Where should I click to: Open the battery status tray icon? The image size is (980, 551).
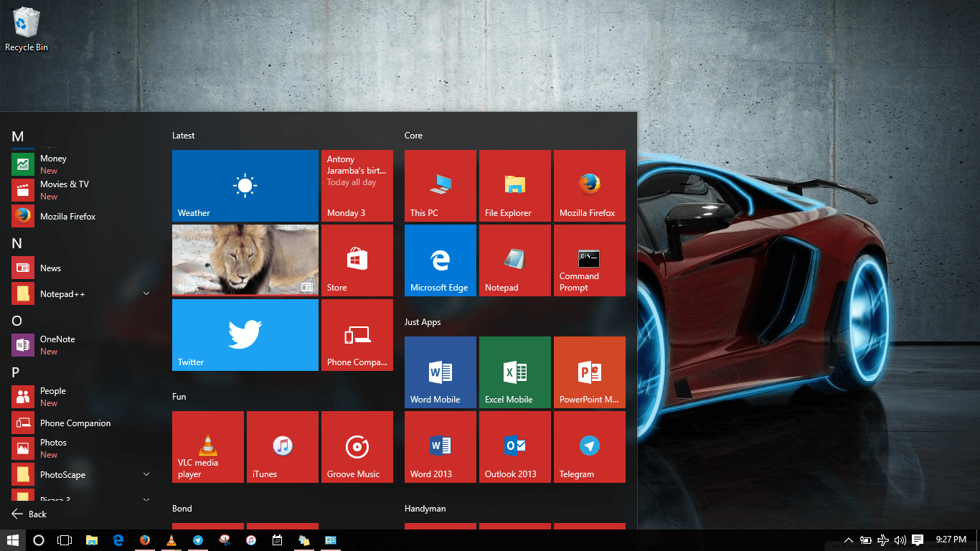[866, 540]
